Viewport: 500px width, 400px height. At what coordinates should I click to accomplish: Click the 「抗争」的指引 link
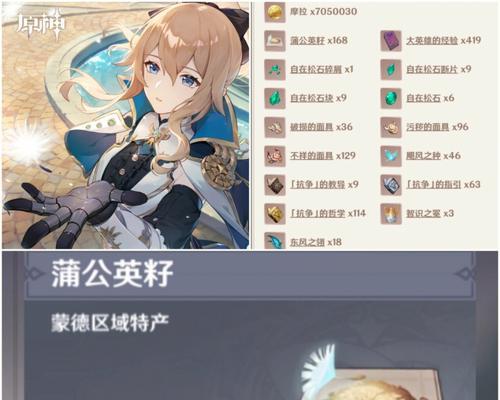433,185
